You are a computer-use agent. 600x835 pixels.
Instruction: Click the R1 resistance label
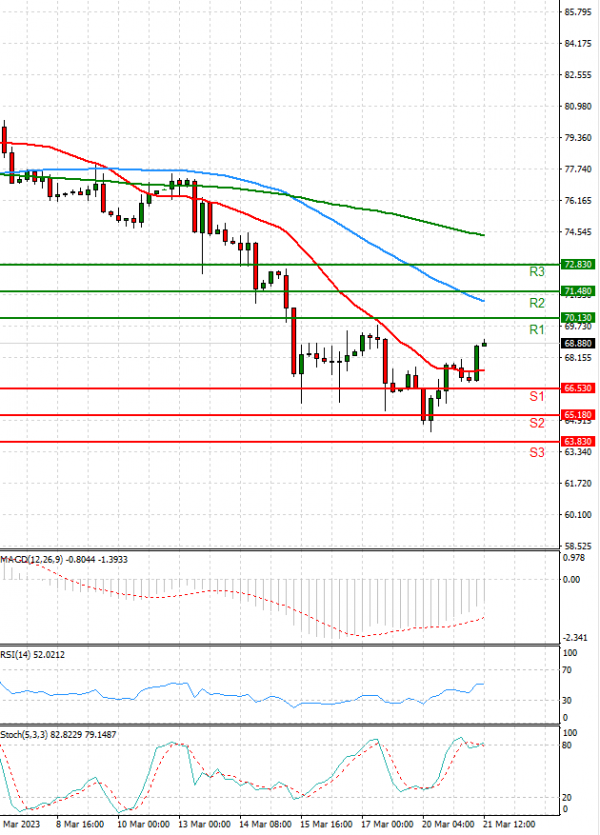click(537, 329)
